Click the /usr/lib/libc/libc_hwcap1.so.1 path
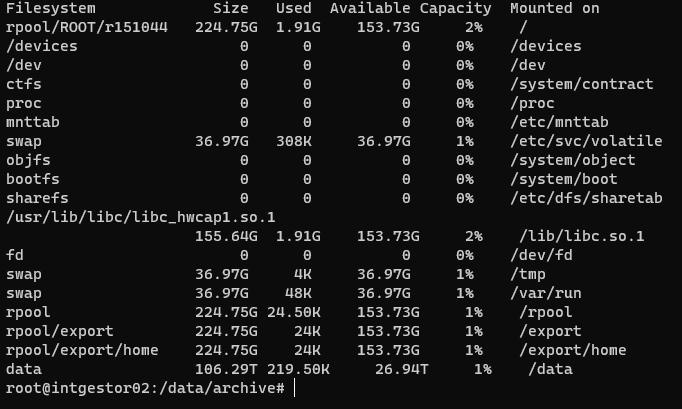The image size is (682, 409). coord(140,218)
